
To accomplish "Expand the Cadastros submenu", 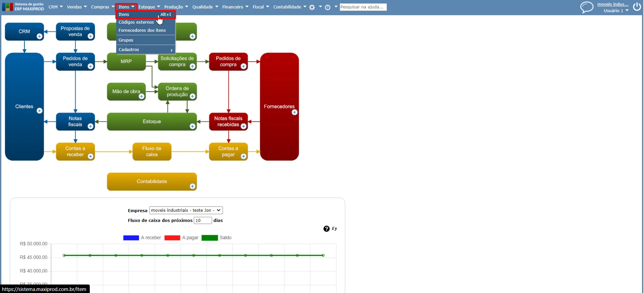I will (146, 50).
